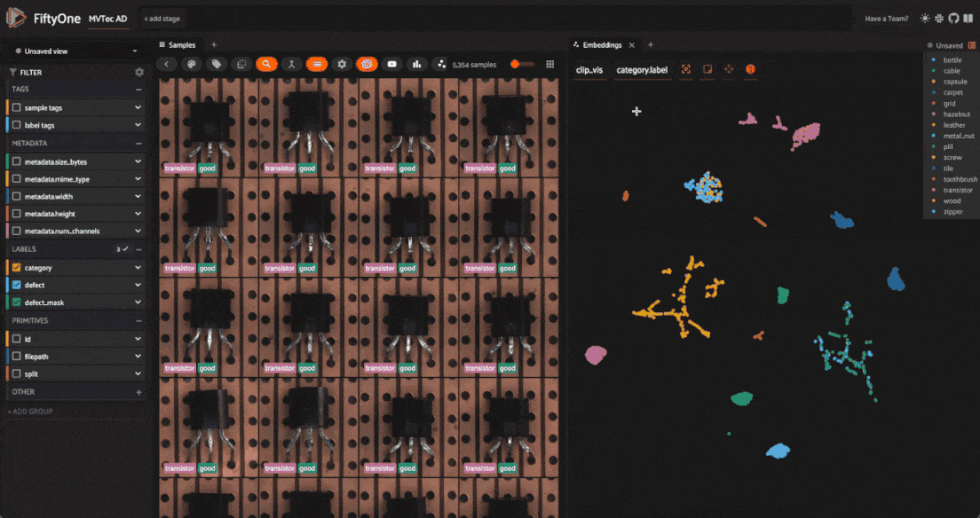
Task: Click the sort by similarity person icon
Action: [291, 64]
